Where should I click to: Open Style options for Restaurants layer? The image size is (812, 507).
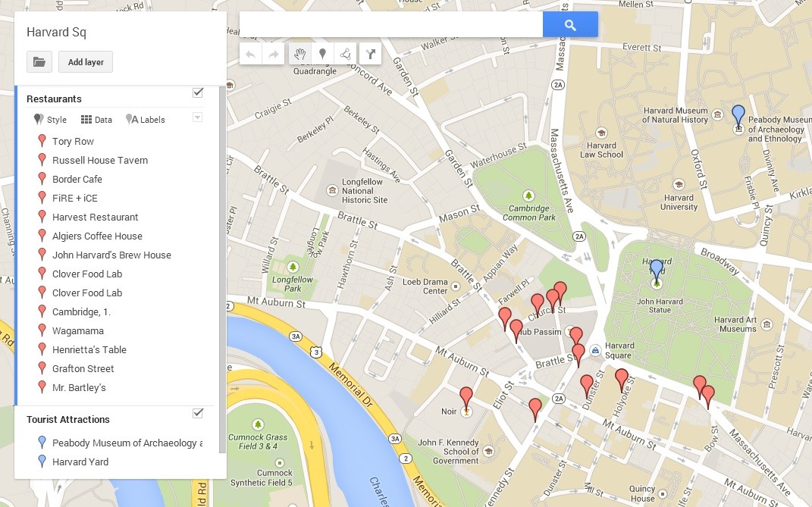click(x=50, y=120)
